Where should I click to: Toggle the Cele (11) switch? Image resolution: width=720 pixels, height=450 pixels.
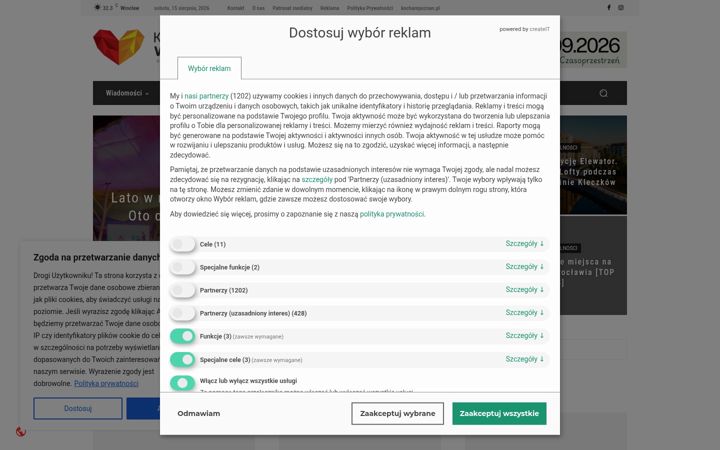coord(183,244)
